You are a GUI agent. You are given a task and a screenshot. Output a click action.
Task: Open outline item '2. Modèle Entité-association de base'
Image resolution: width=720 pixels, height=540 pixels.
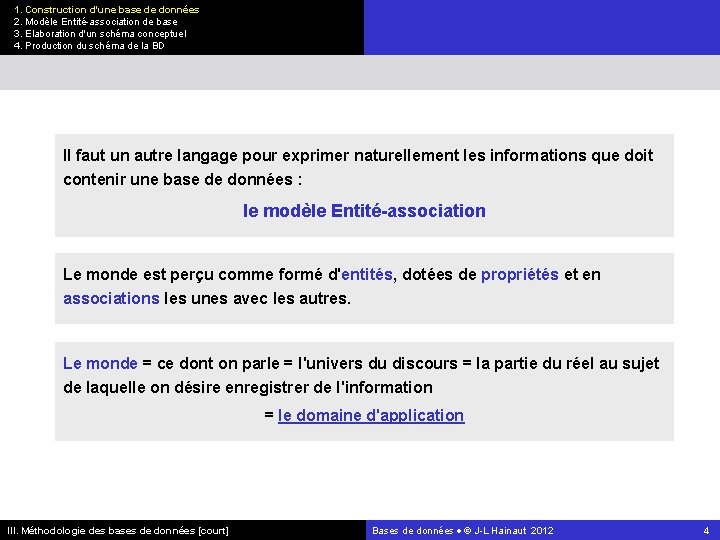click(96, 22)
